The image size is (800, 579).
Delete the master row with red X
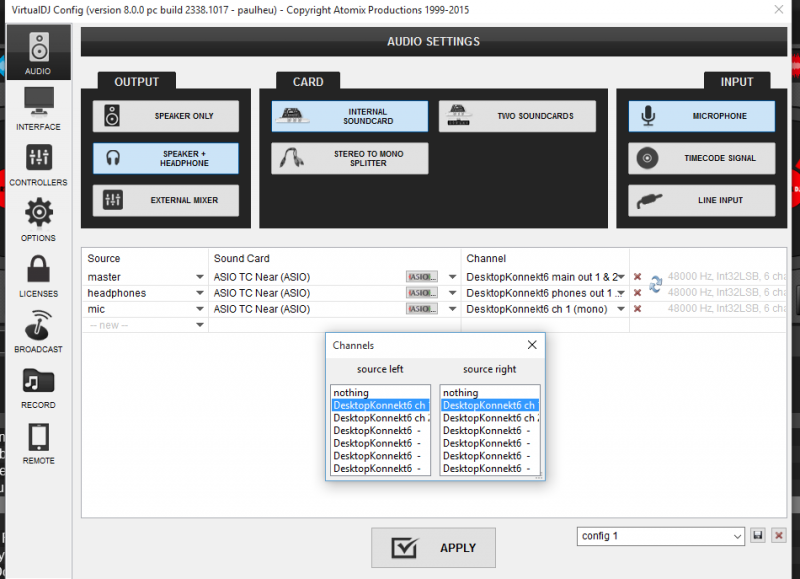(637, 276)
